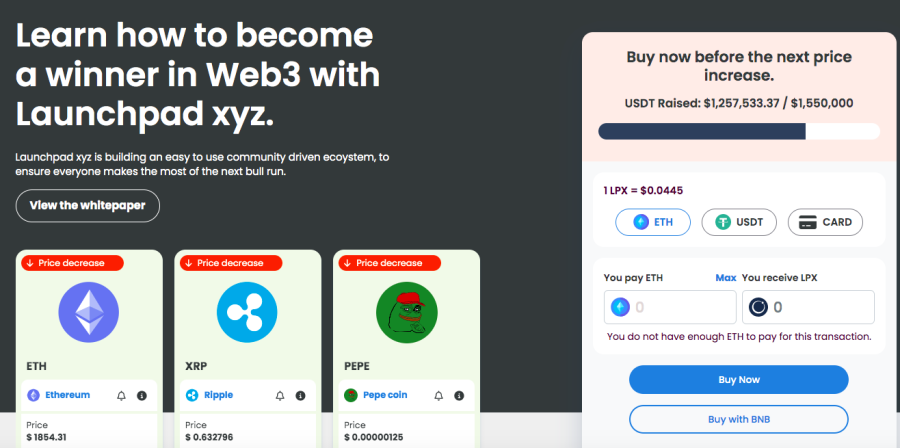Open the View the whitepaper button
Image resolution: width=900 pixels, height=448 pixels.
pyautogui.click(x=87, y=205)
